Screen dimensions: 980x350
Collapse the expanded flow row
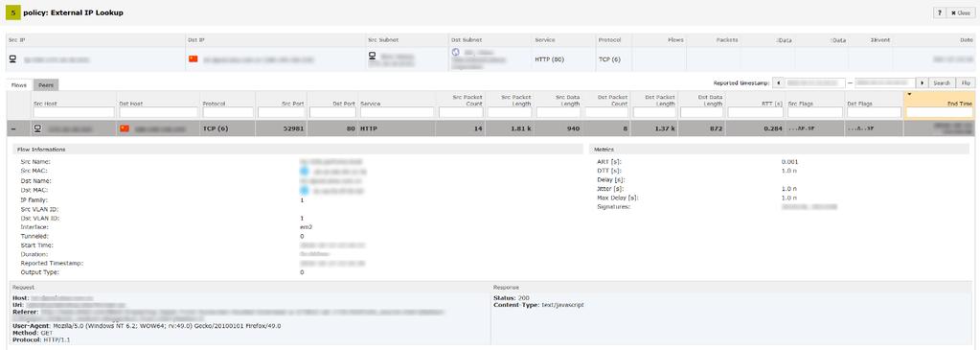pos(13,128)
